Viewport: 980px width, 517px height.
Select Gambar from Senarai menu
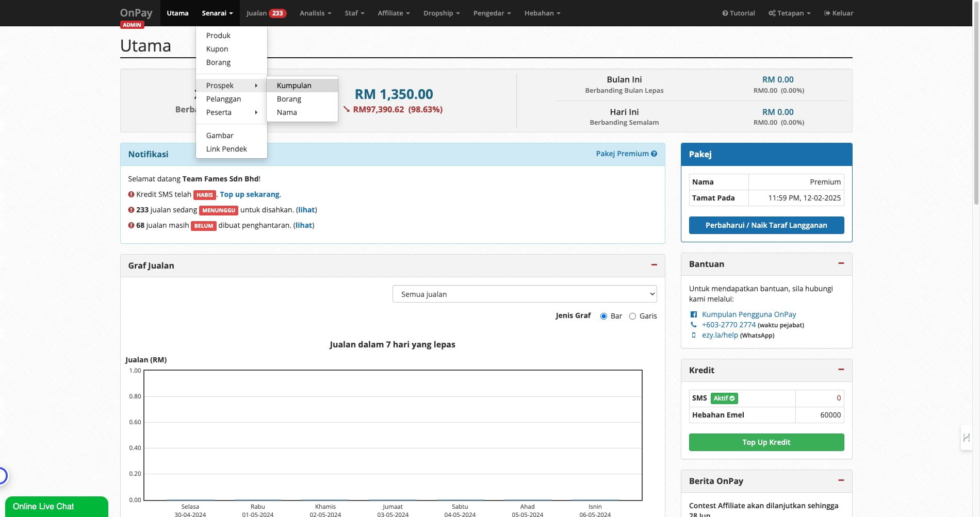point(232,136)
